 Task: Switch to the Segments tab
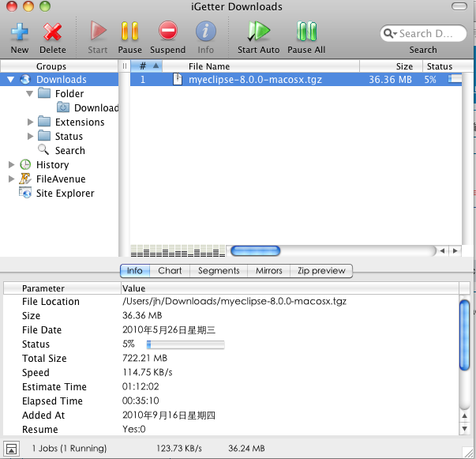(219, 271)
